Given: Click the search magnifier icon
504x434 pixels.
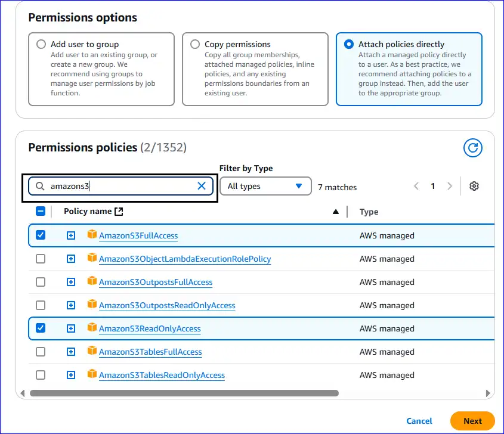Looking at the screenshot, I should pos(39,186).
